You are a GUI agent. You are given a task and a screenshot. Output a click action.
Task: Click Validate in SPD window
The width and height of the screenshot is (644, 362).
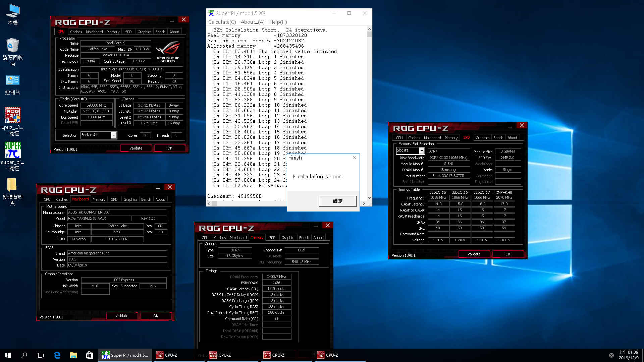[474, 254]
